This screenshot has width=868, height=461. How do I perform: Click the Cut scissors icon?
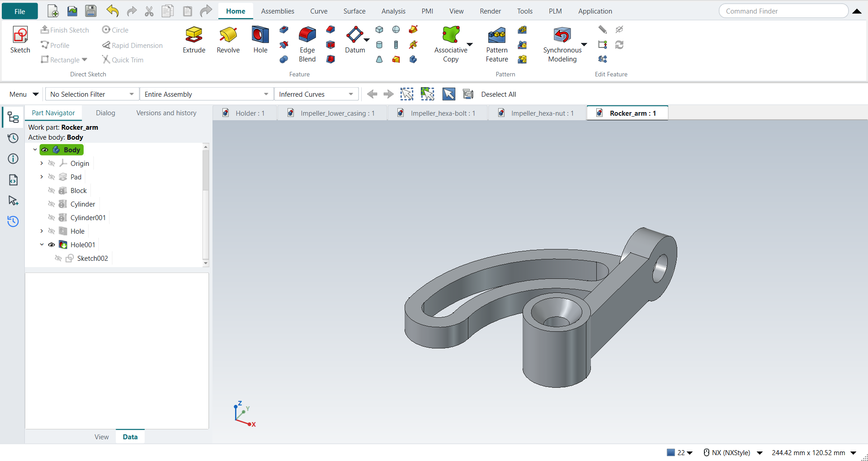click(x=149, y=11)
